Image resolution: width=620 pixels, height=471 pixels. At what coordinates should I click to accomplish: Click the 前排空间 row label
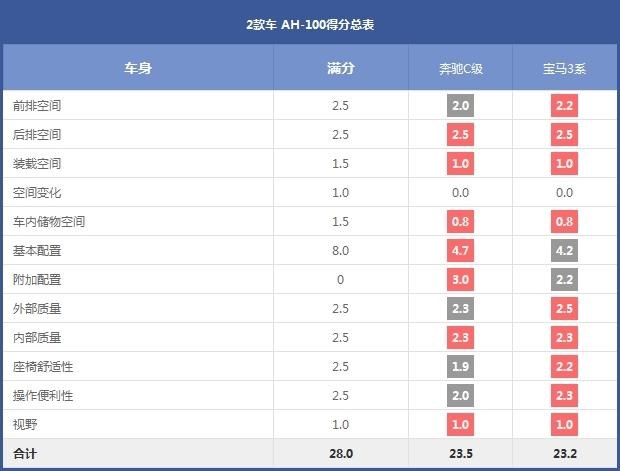37,105
